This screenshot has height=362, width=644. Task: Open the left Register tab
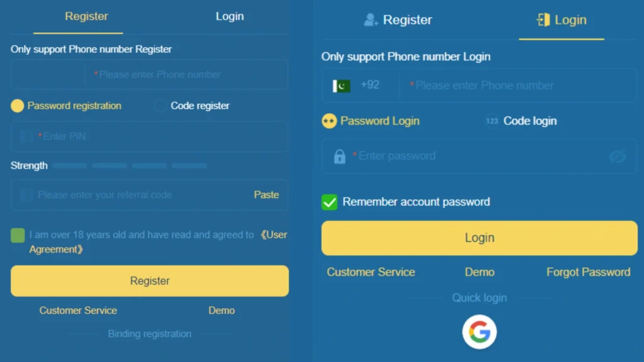(x=86, y=16)
